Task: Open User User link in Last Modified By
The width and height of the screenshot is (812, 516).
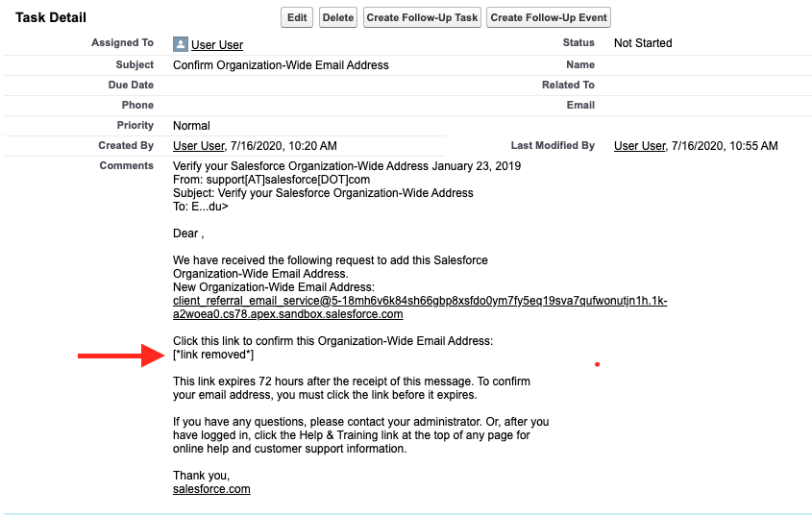Action: point(640,146)
